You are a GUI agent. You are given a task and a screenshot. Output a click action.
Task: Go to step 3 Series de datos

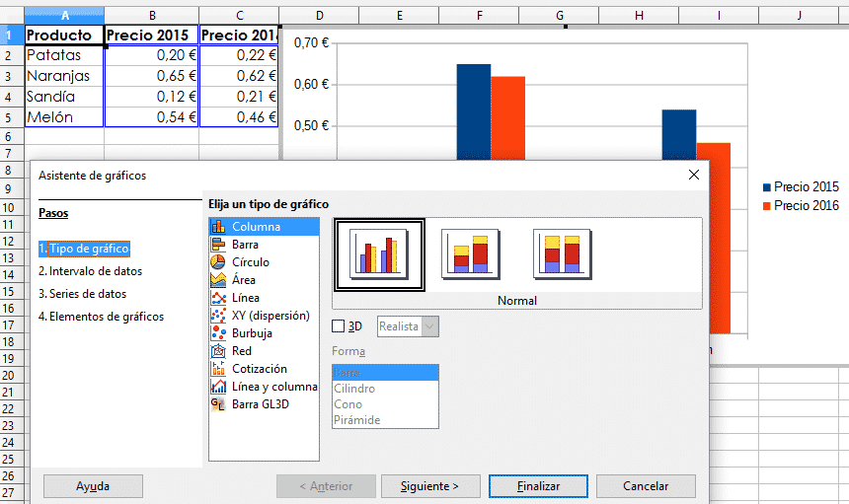[x=82, y=294]
